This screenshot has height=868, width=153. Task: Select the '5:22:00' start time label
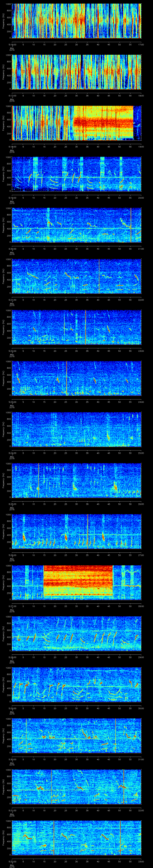pos(12,351)
